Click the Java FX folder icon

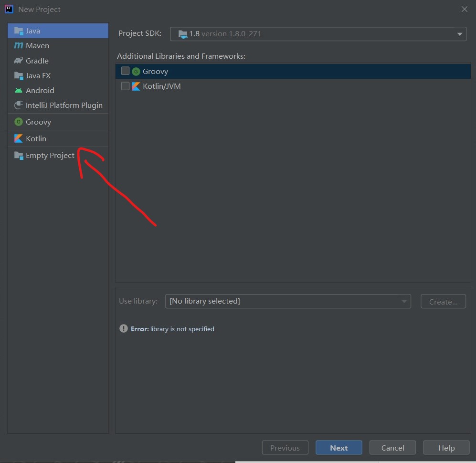coord(19,75)
